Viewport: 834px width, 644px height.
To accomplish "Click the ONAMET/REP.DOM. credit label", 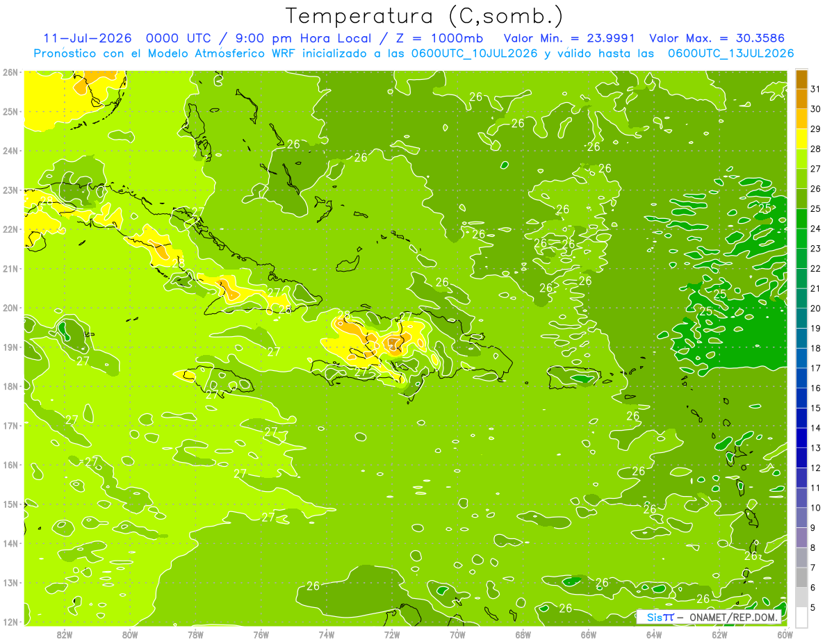I will point(733,617).
